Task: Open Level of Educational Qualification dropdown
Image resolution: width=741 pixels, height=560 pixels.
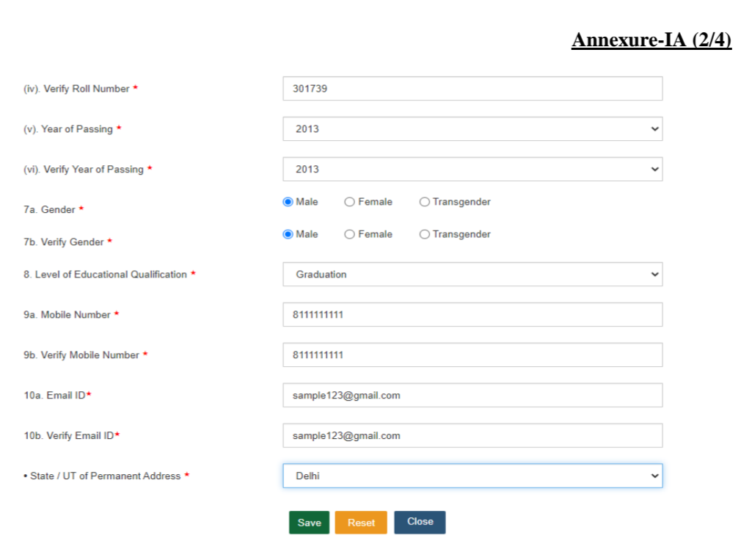Action: click(472, 274)
